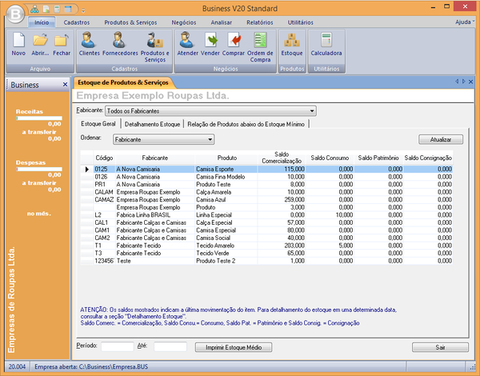
Task: Expand the quick access toolbar customize arrow
Action: (x=83, y=11)
